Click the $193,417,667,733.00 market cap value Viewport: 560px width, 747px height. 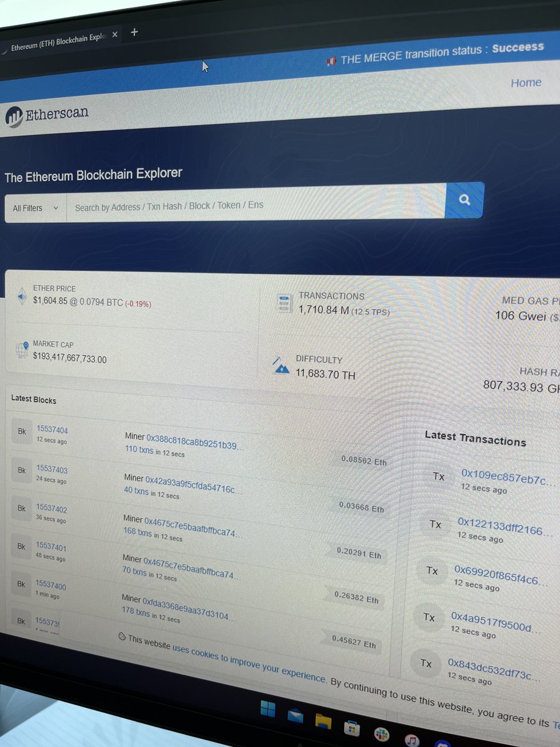tap(70, 359)
